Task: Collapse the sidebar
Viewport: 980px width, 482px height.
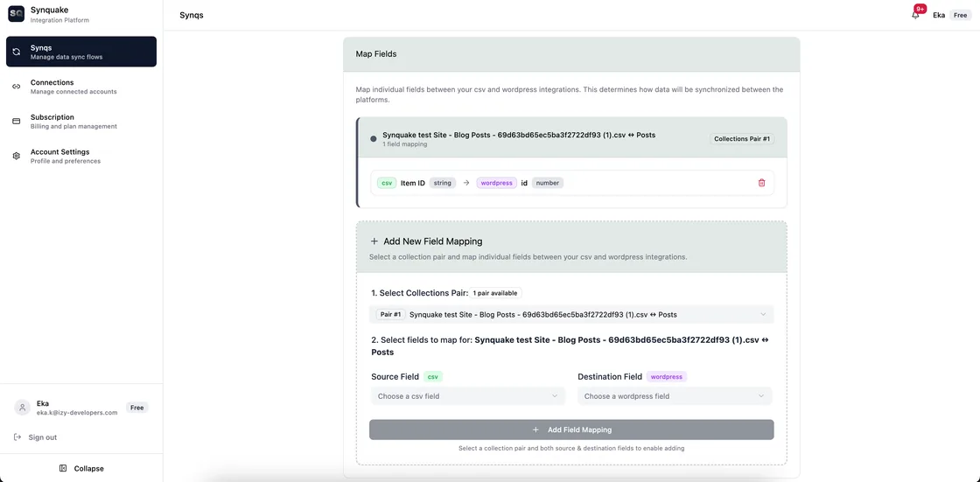Action: click(81, 468)
